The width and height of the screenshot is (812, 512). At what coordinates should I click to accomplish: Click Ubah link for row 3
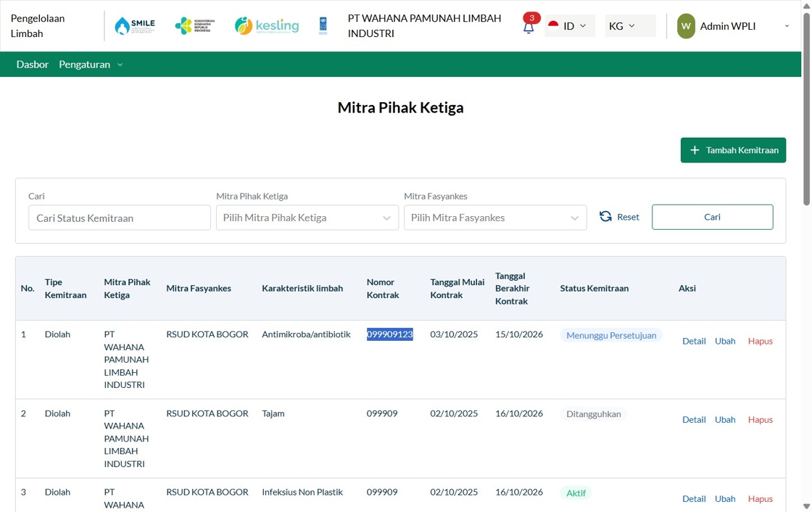tap(725, 498)
